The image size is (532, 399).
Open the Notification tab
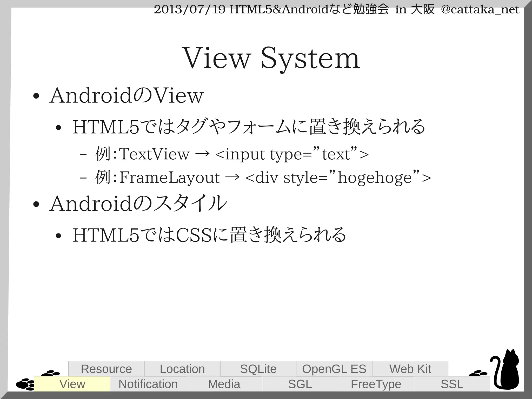[148, 384]
